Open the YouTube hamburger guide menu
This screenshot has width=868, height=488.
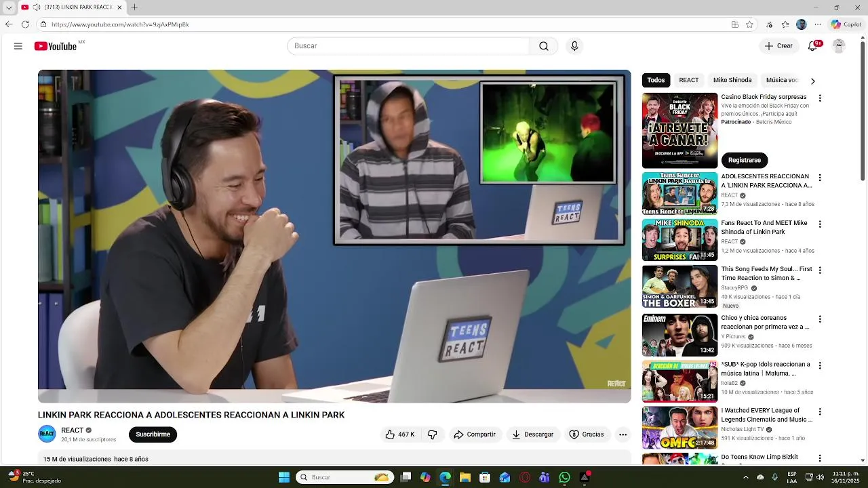(18, 46)
